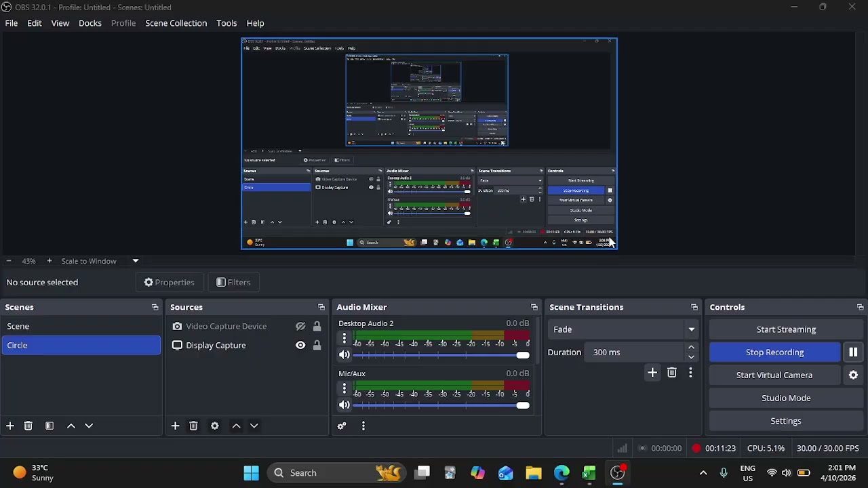Zoom out preview with minus icon
Viewport: 868px width, 488px height.
click(9, 261)
